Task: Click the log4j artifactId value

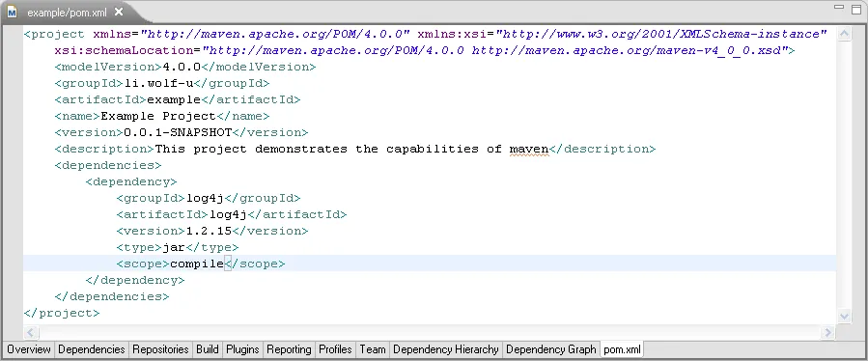Action: (x=228, y=215)
